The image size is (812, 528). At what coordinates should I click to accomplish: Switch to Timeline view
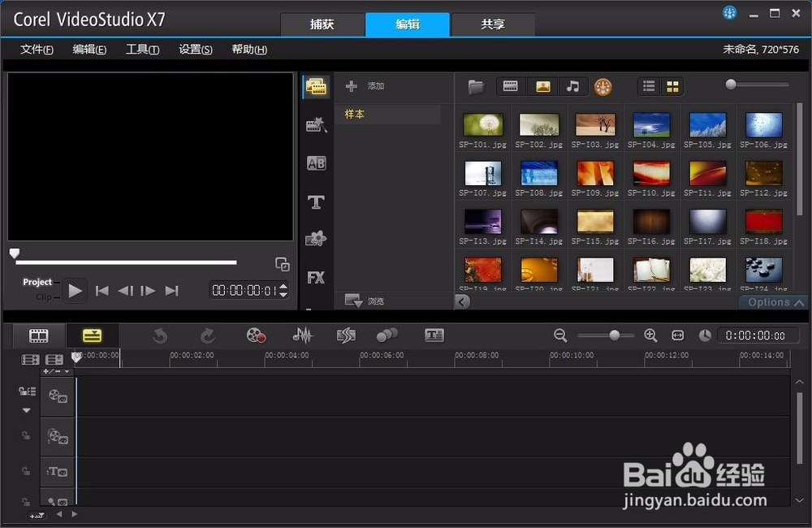(x=92, y=335)
